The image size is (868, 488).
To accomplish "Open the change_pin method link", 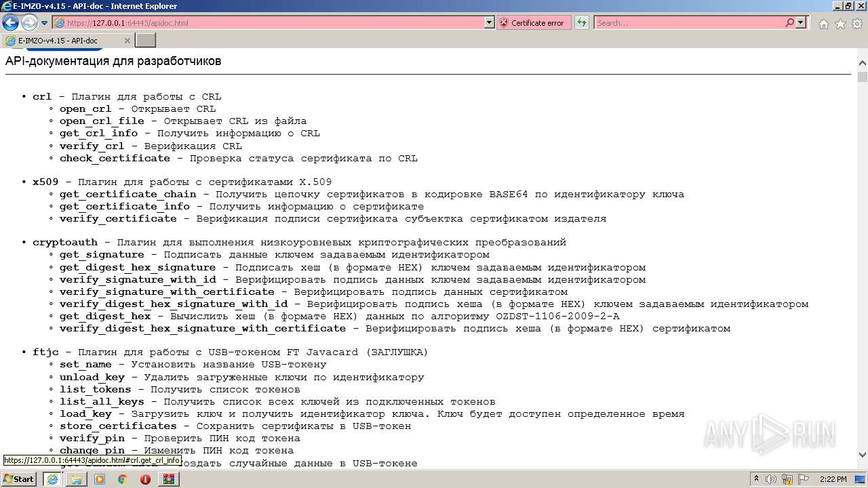I will [92, 451].
